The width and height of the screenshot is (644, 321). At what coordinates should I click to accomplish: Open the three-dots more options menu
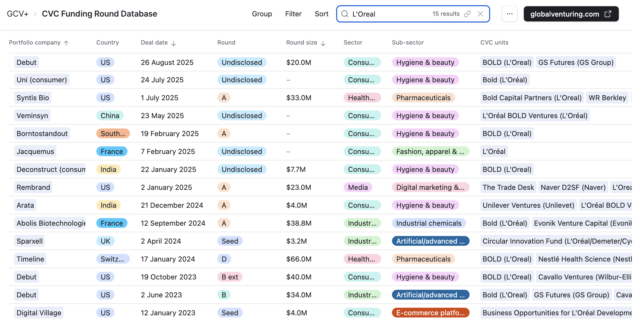pyautogui.click(x=509, y=14)
